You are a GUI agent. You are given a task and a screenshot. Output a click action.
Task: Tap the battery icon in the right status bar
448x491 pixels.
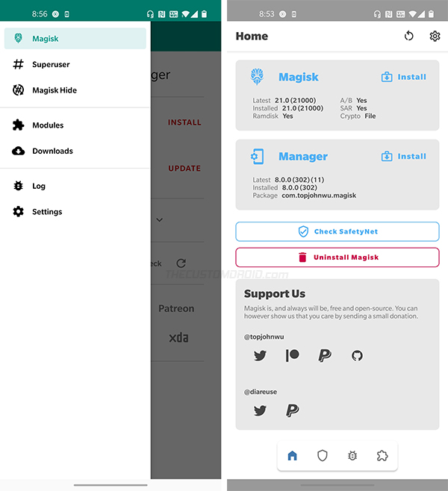[432, 14]
